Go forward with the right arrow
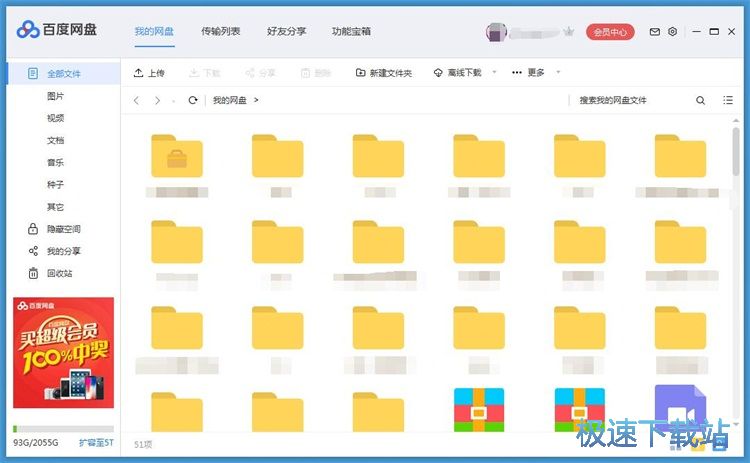Viewport: 750px width, 463px height. [x=157, y=100]
